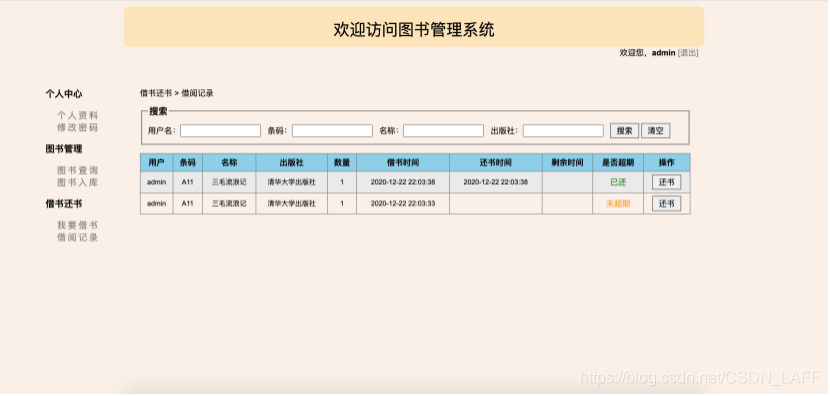Click the green 已还 status
Image resolution: width=830 pixels, height=396 pixels.
point(618,182)
